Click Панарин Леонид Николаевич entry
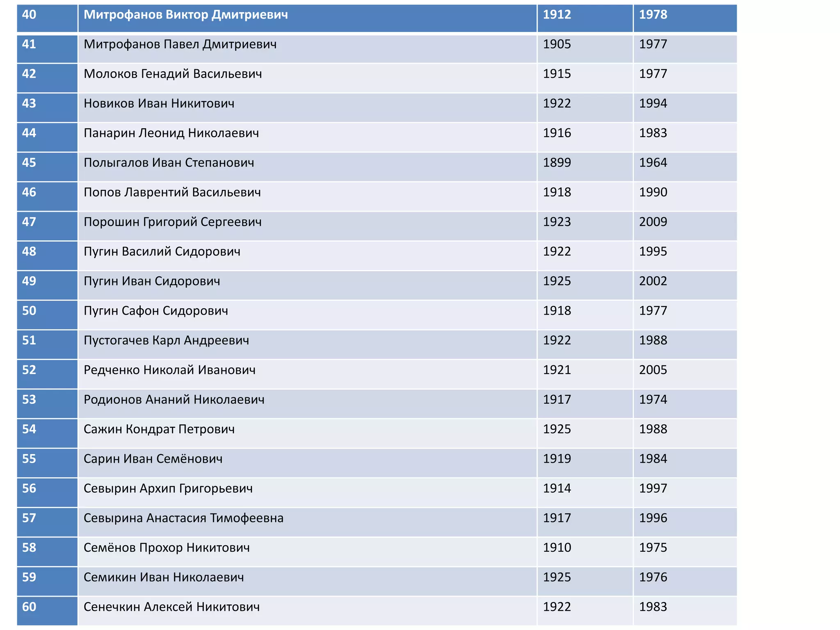Screen dimensions: 840x630 point(171,133)
